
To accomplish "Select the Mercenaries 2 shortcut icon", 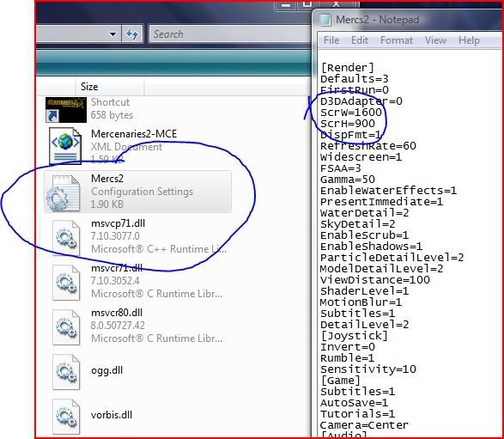I will (x=66, y=110).
